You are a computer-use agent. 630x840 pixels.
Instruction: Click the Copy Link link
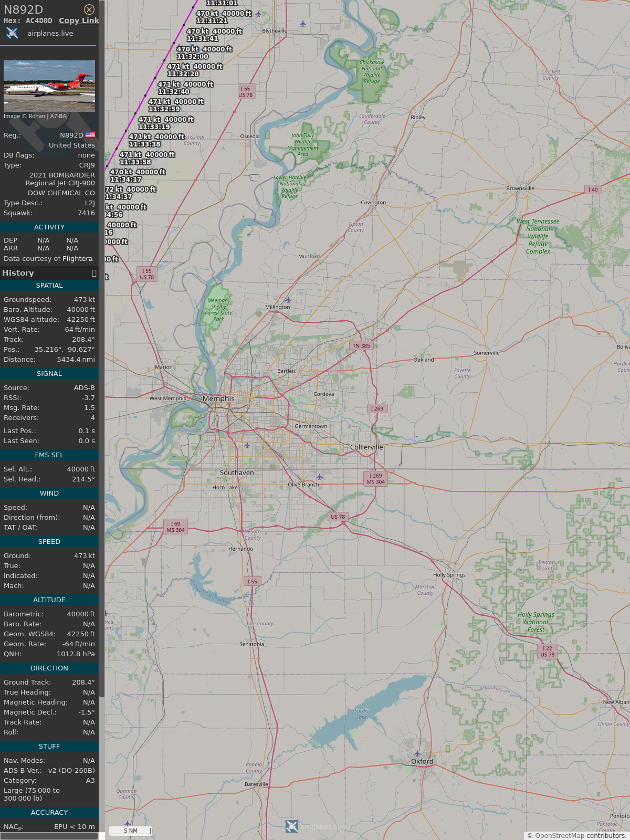(x=79, y=20)
